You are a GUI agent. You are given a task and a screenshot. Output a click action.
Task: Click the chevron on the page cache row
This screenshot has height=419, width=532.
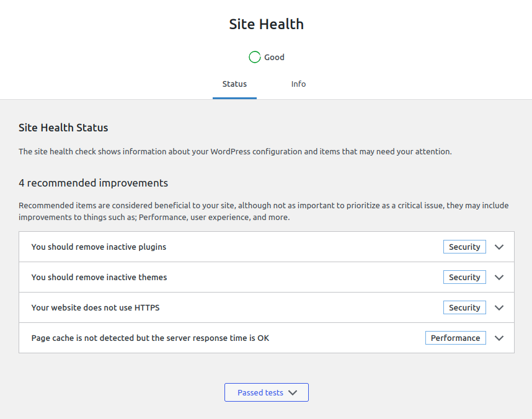[499, 338]
